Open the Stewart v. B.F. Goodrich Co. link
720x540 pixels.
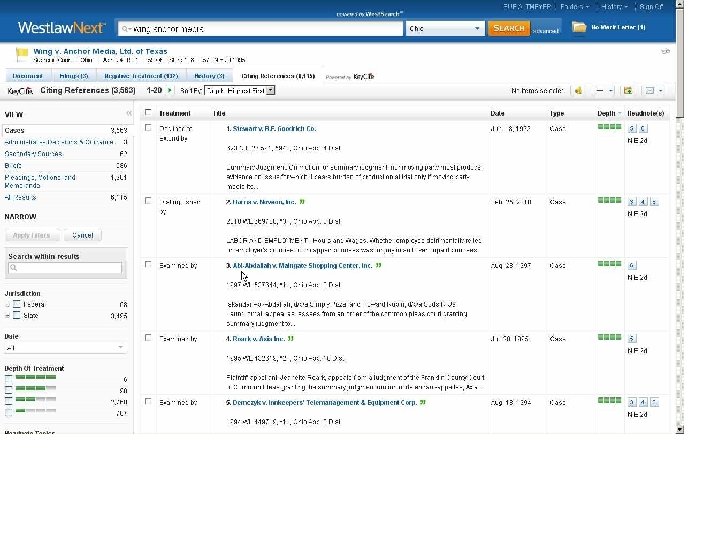274,129
